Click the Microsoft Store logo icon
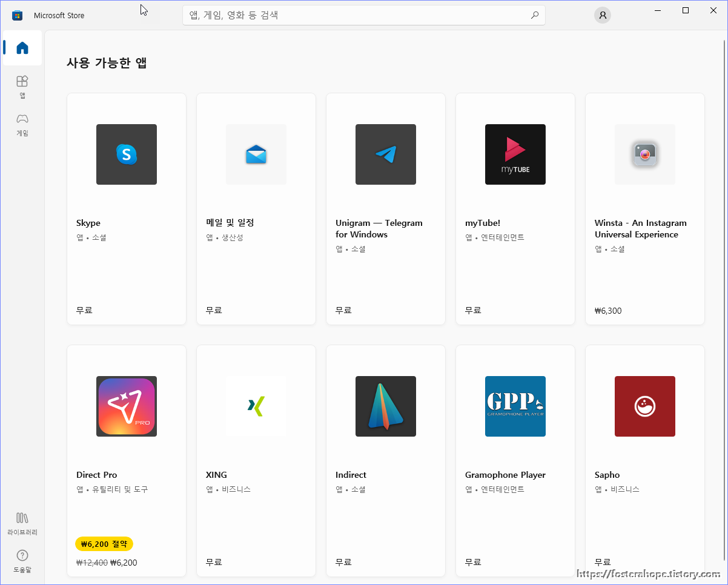The image size is (728, 585). 18,15
